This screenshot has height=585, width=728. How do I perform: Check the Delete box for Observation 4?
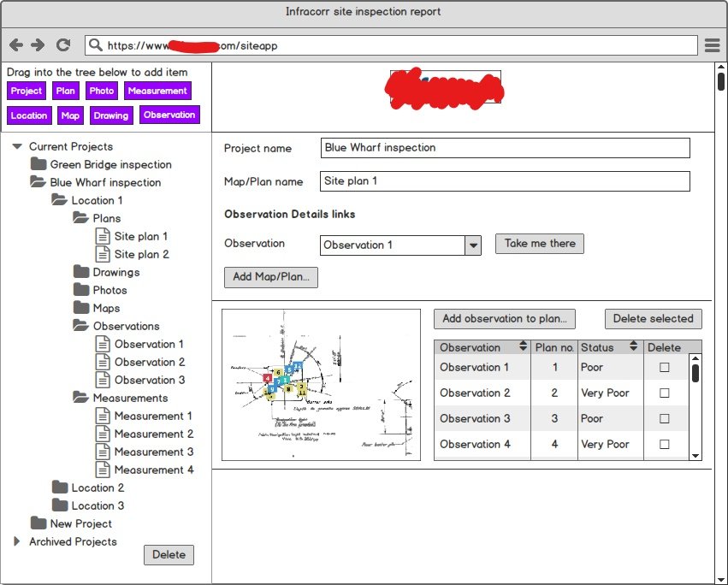(665, 444)
